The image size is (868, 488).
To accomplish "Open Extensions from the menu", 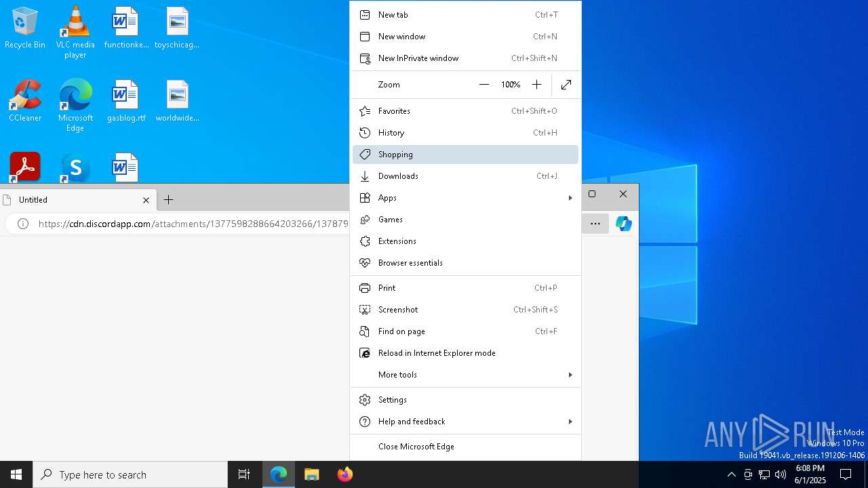I will [x=465, y=241].
